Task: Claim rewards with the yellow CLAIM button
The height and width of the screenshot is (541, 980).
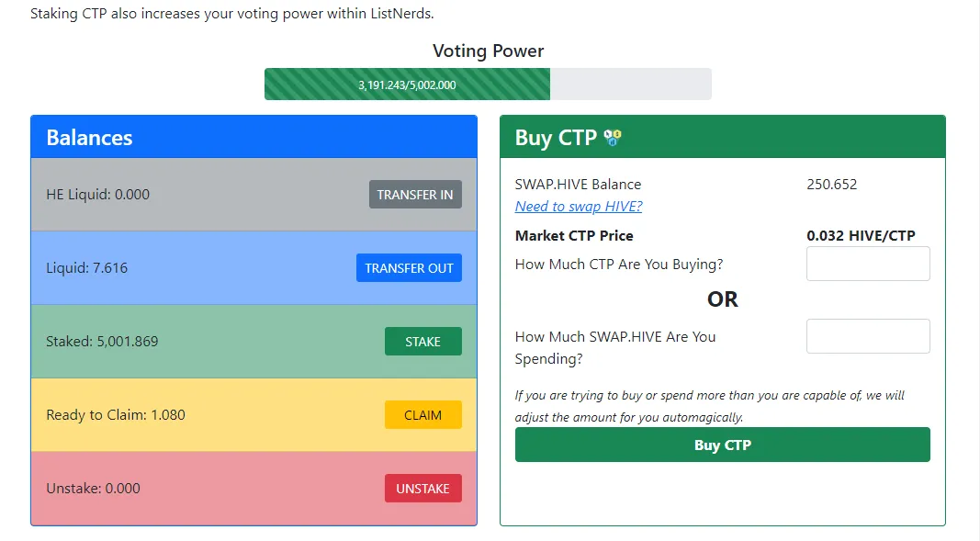Action: (422, 415)
